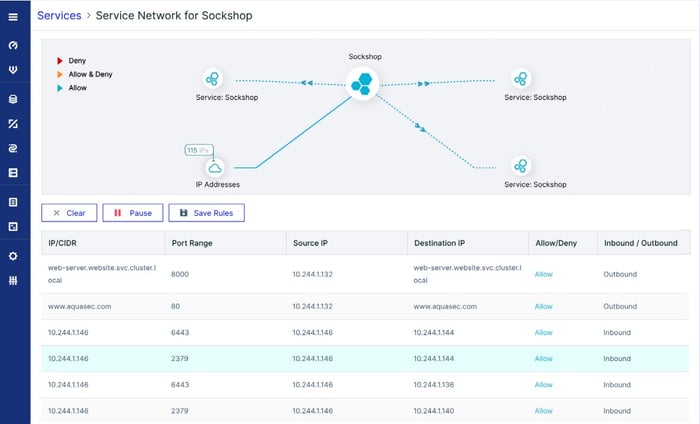Click the diagonal slash square sidebar icon

pos(13,124)
